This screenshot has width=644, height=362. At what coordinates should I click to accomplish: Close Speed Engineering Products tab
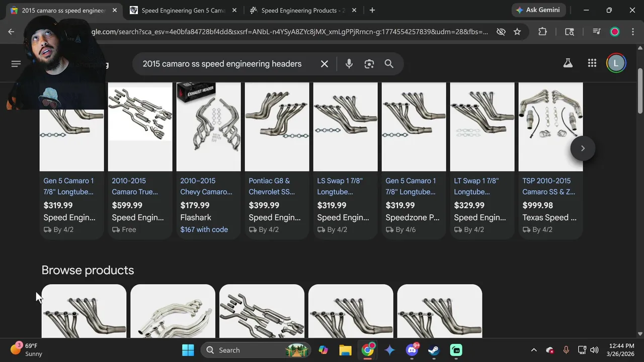click(x=354, y=10)
